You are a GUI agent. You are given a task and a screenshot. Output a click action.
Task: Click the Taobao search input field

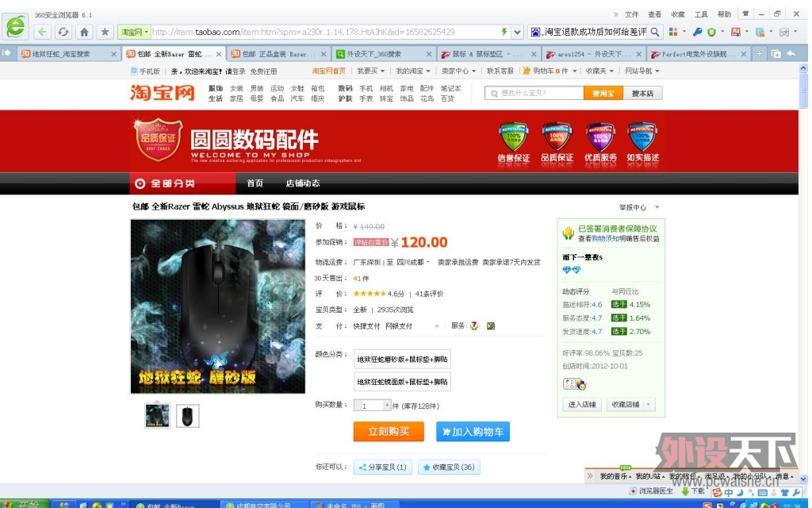point(534,94)
